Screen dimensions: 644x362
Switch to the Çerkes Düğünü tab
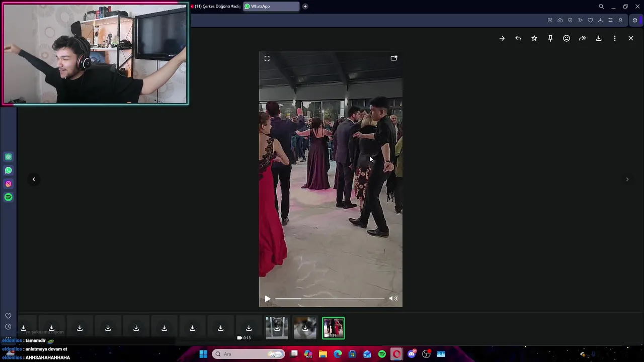pyautogui.click(x=215, y=7)
